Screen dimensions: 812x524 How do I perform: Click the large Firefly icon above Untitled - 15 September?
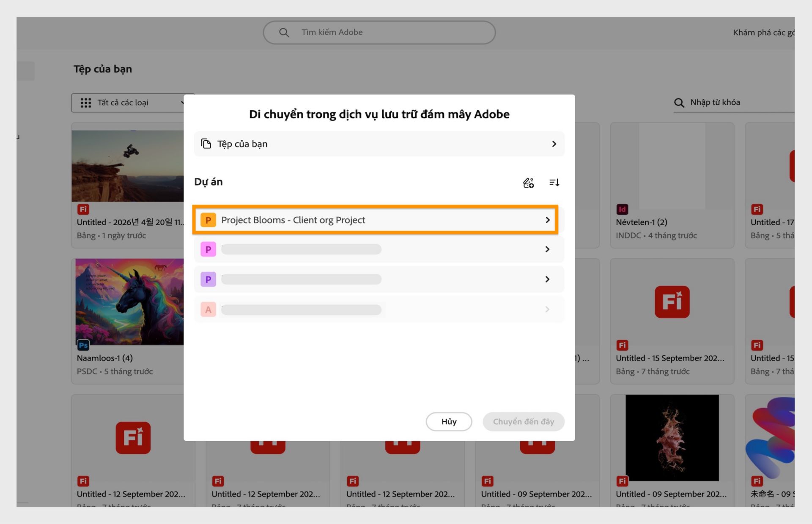(x=672, y=302)
